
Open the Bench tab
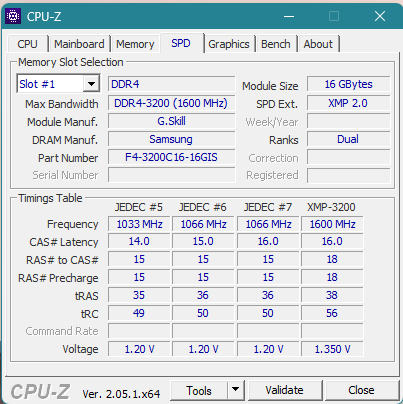(276, 44)
